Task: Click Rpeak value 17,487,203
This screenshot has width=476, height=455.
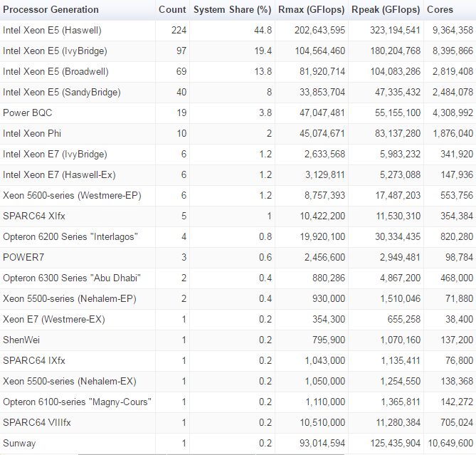Action: (398, 196)
